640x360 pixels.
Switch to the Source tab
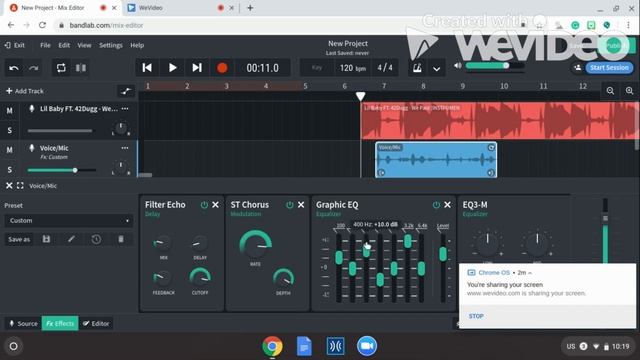coord(23,323)
